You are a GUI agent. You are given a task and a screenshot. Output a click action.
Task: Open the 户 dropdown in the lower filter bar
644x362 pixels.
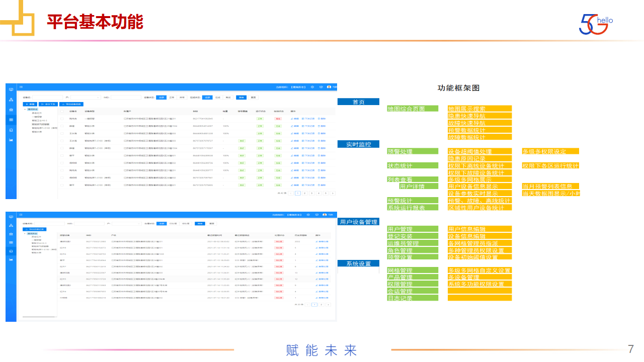click(126, 223)
